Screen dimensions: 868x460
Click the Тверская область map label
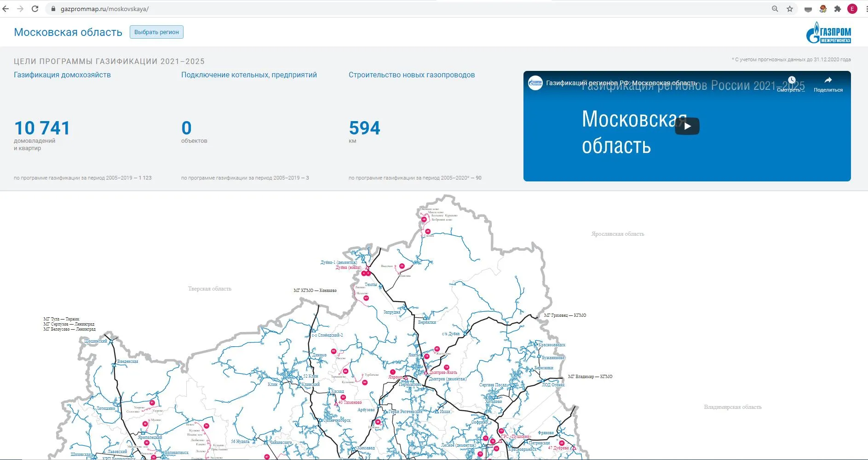click(210, 289)
